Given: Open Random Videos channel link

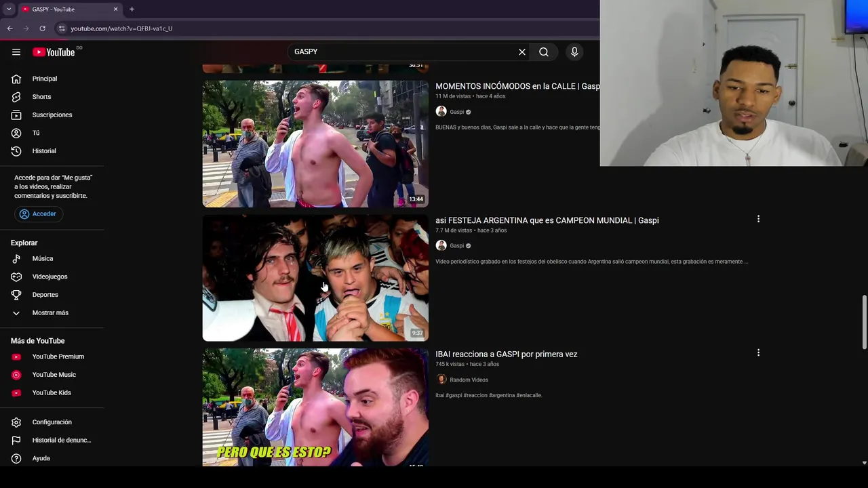Looking at the screenshot, I should click(x=469, y=380).
